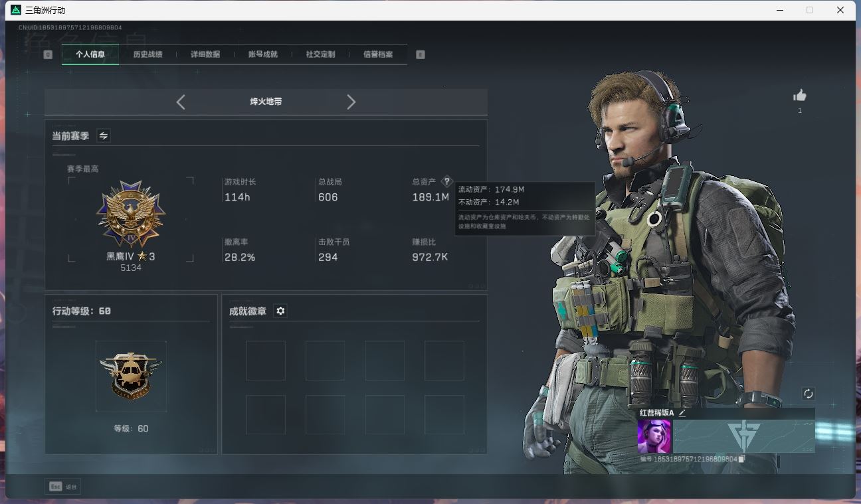The height and width of the screenshot is (504, 861).
Task: Copy the player ID number
Action: click(742, 459)
